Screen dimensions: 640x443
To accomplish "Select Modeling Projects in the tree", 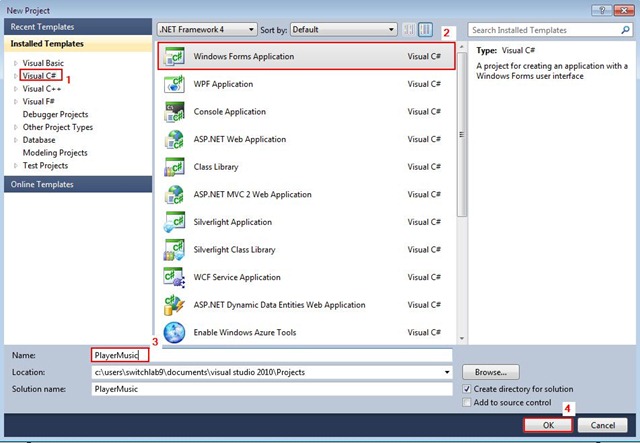I will click(x=55, y=153).
